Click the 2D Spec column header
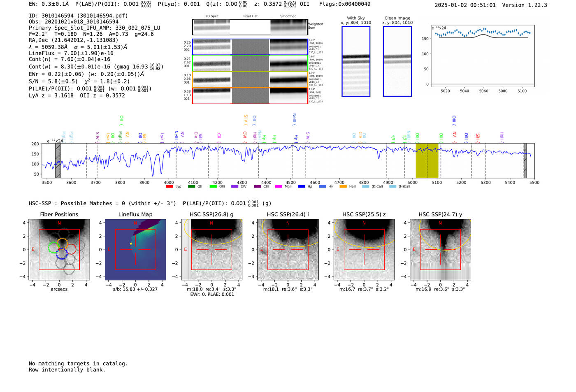Screen dimensions: 576x392 pyautogui.click(x=212, y=16)
